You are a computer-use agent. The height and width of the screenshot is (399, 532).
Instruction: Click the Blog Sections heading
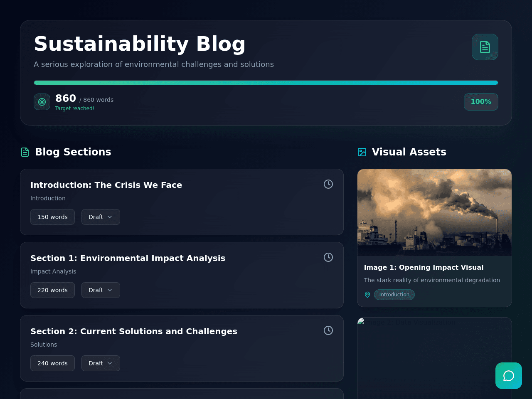(x=73, y=152)
